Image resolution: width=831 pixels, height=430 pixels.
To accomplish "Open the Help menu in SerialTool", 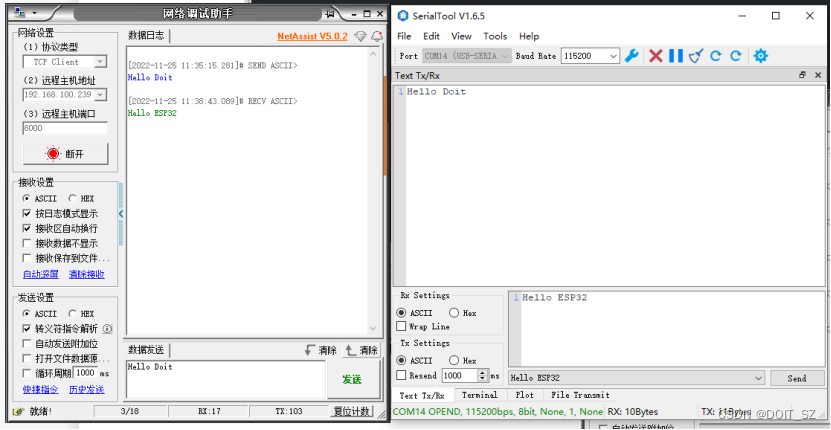I will [529, 36].
